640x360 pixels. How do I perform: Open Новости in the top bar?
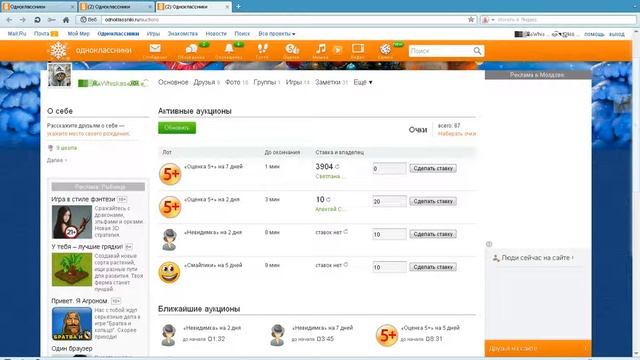click(216, 34)
